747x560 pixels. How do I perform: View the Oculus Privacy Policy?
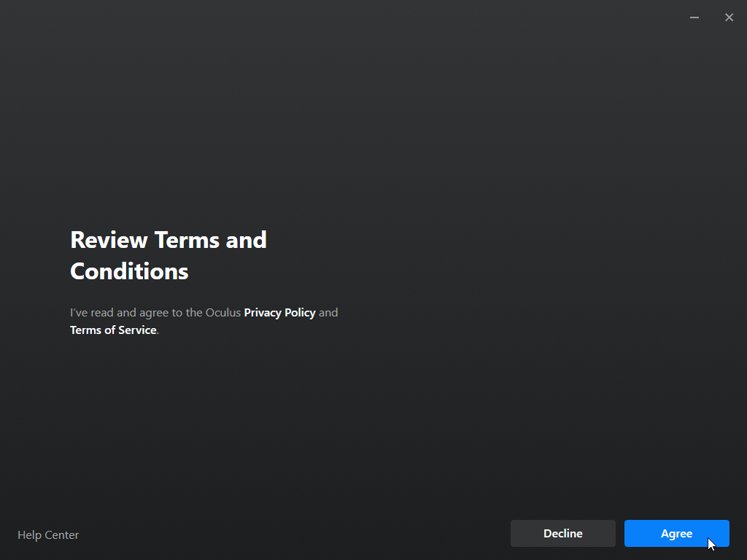click(x=279, y=313)
